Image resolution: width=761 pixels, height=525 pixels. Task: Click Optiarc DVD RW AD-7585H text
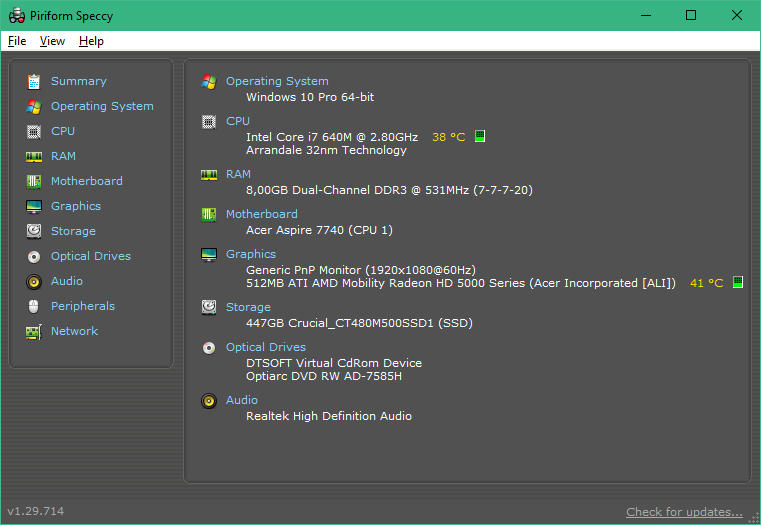click(324, 377)
